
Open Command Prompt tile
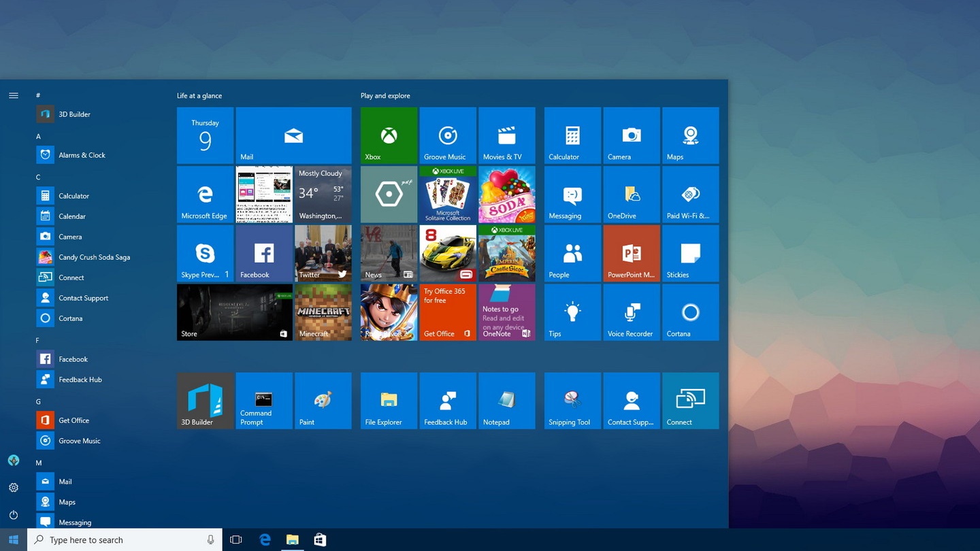[x=264, y=401]
